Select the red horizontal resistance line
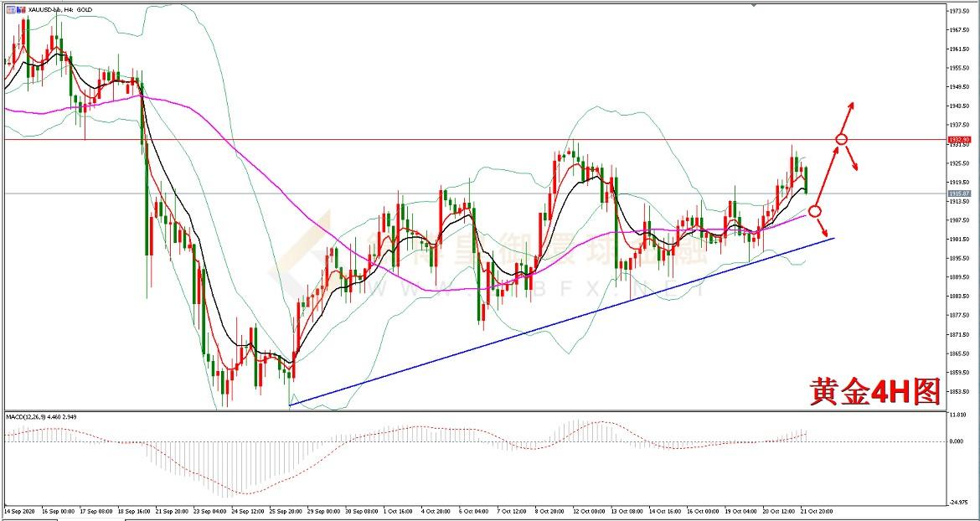 tap(419, 139)
